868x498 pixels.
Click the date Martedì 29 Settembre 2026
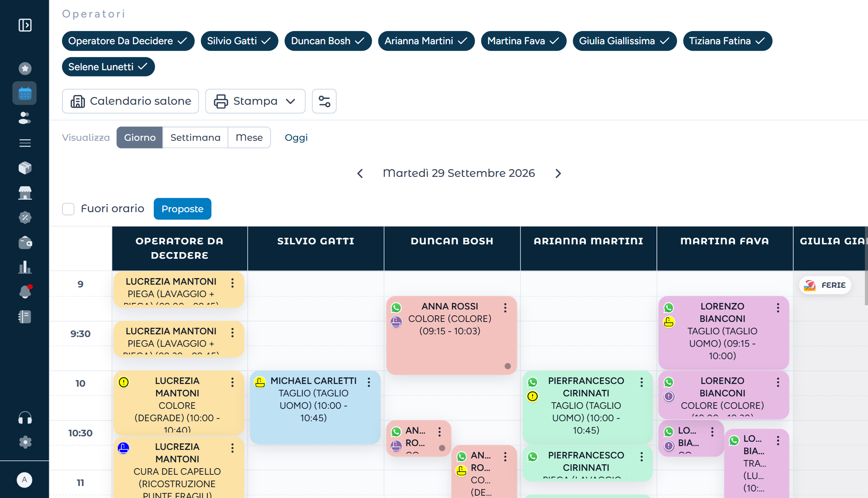coord(459,173)
